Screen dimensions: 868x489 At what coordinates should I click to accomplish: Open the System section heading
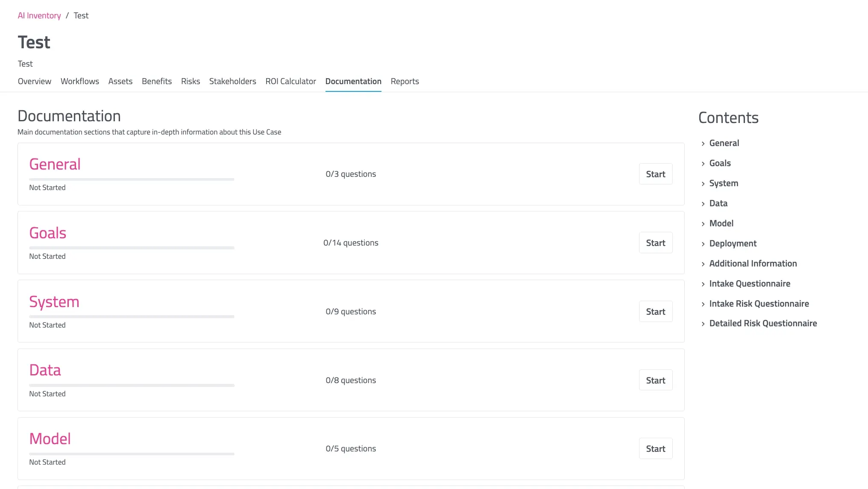pos(54,302)
